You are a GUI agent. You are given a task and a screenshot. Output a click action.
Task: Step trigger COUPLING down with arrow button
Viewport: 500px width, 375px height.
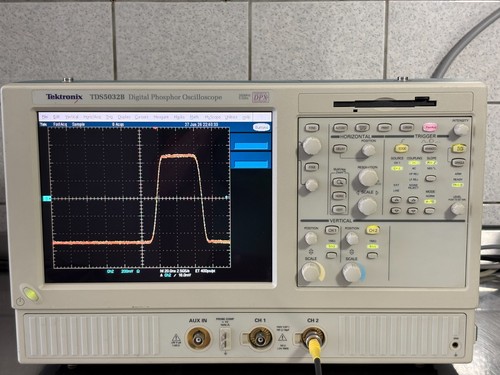pos(413,211)
